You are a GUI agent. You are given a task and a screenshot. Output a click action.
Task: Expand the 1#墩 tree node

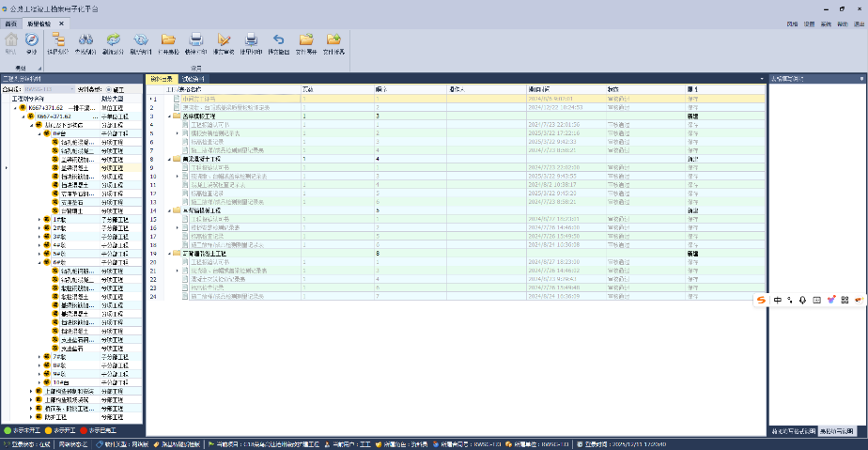pyautogui.click(x=39, y=219)
